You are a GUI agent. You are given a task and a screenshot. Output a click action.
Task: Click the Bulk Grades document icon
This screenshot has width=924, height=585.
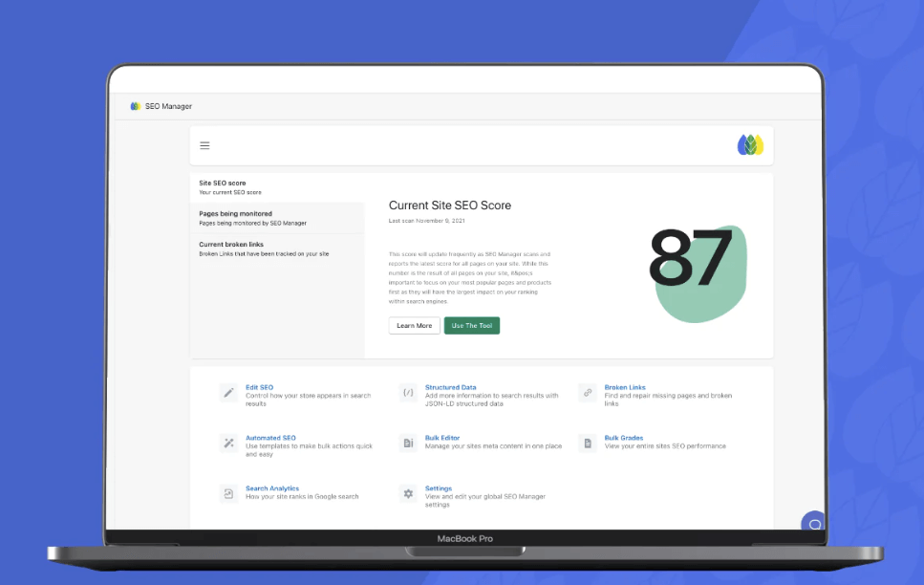pyautogui.click(x=588, y=443)
